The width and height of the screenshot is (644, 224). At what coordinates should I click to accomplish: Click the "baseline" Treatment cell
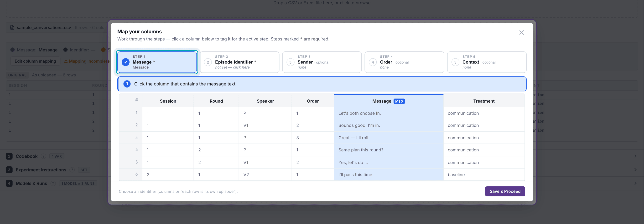coord(484,175)
